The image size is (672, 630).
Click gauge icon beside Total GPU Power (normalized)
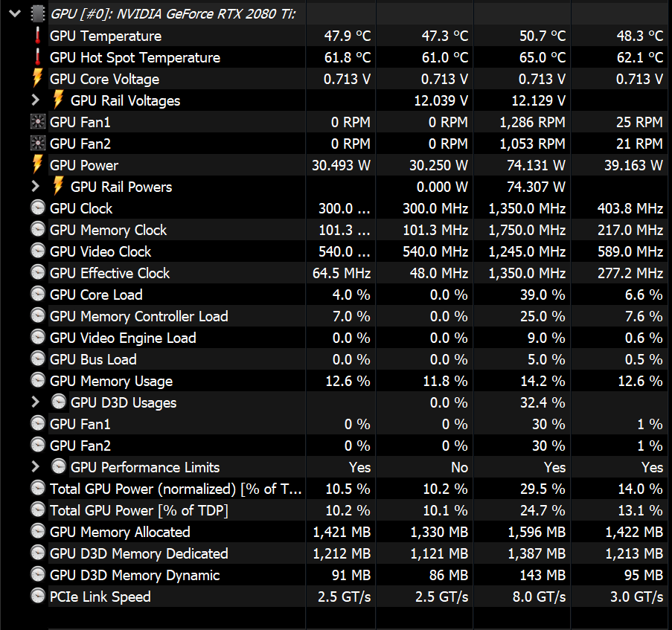click(38, 488)
